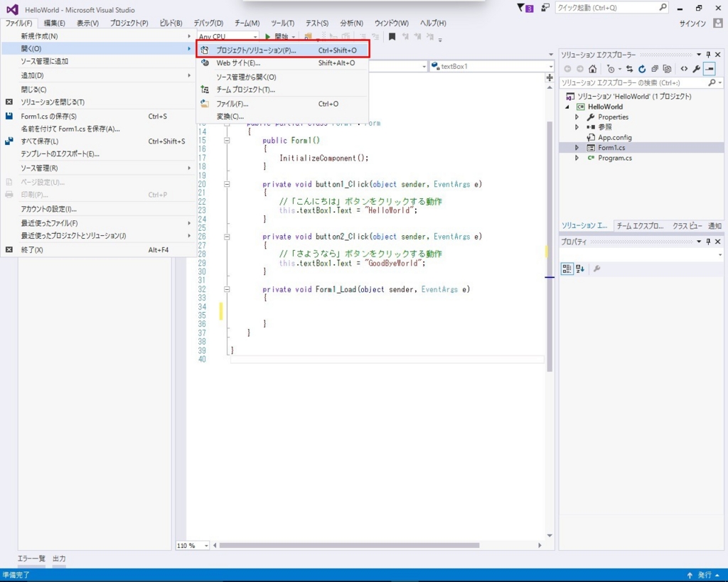Open 最近使ったファイル(F) submenu

point(98,223)
